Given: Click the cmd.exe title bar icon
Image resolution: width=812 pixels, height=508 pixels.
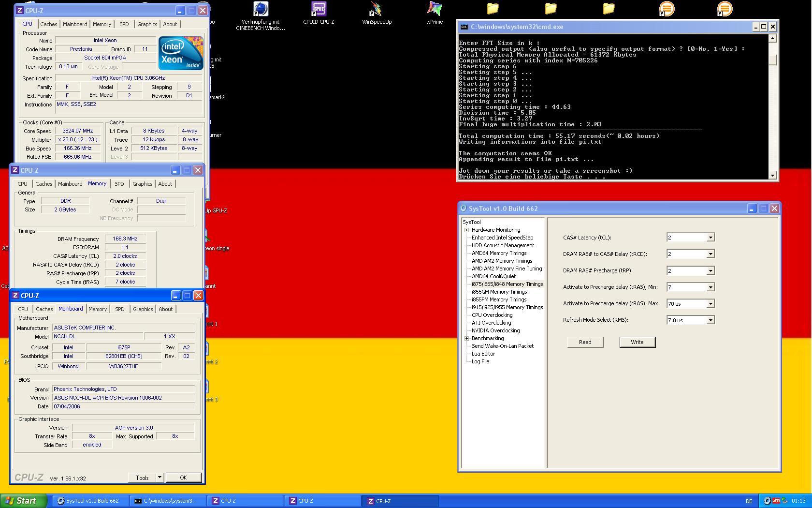Looking at the screenshot, I should [x=464, y=27].
